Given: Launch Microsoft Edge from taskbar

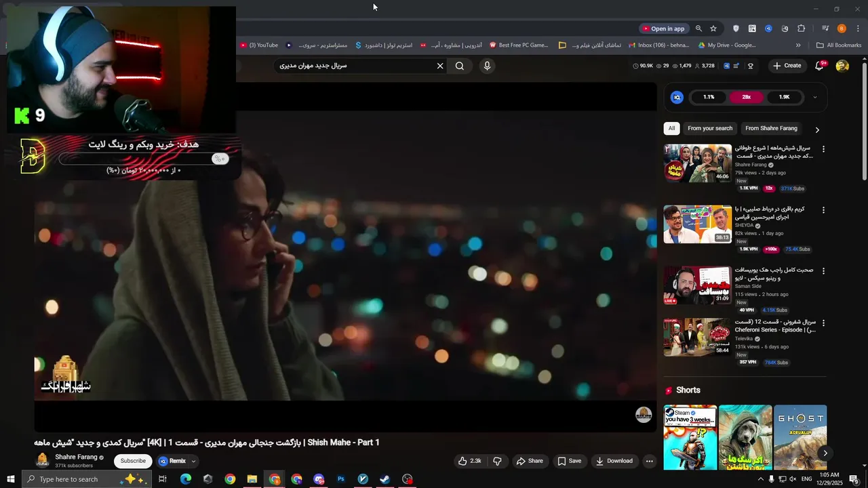Looking at the screenshot, I should [185, 479].
